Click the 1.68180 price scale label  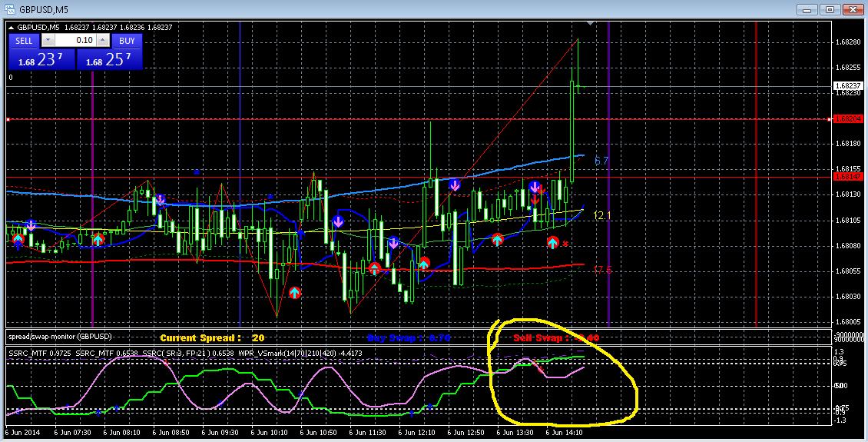[x=848, y=144]
